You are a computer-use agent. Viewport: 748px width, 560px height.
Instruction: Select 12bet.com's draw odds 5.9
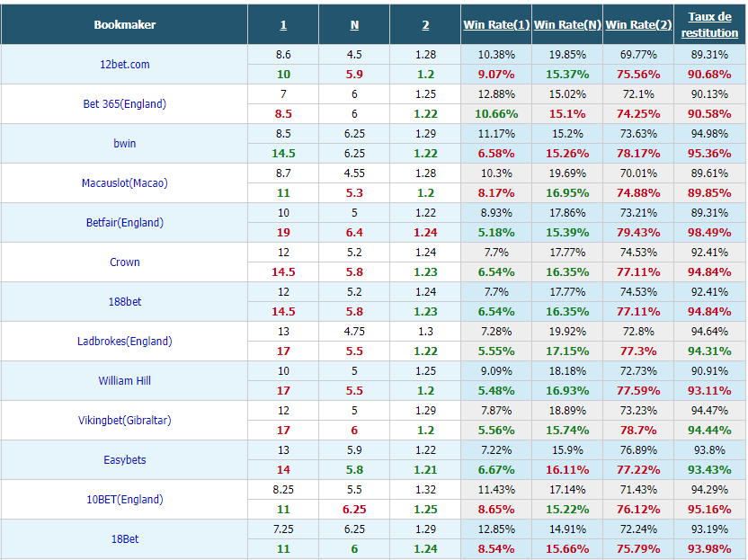click(354, 75)
